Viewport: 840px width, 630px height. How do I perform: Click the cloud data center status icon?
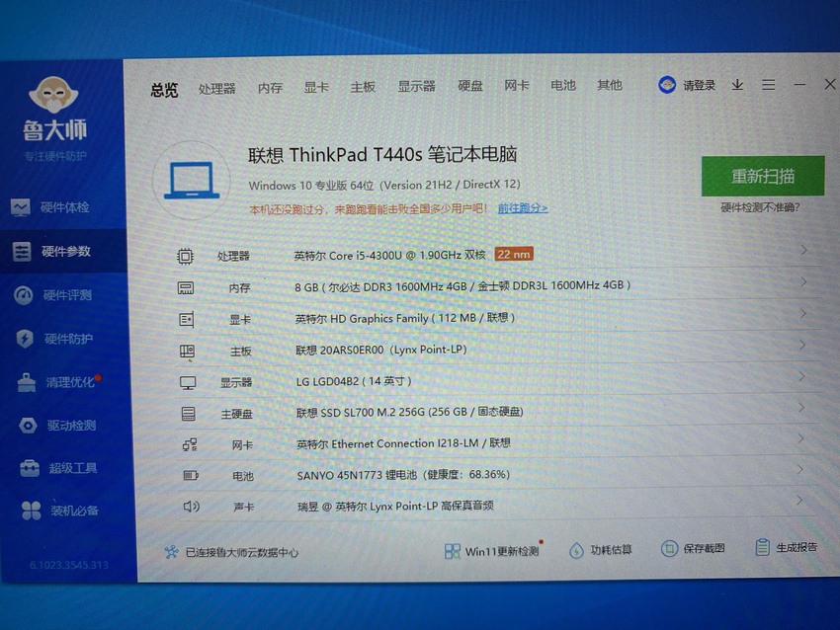click(171, 552)
